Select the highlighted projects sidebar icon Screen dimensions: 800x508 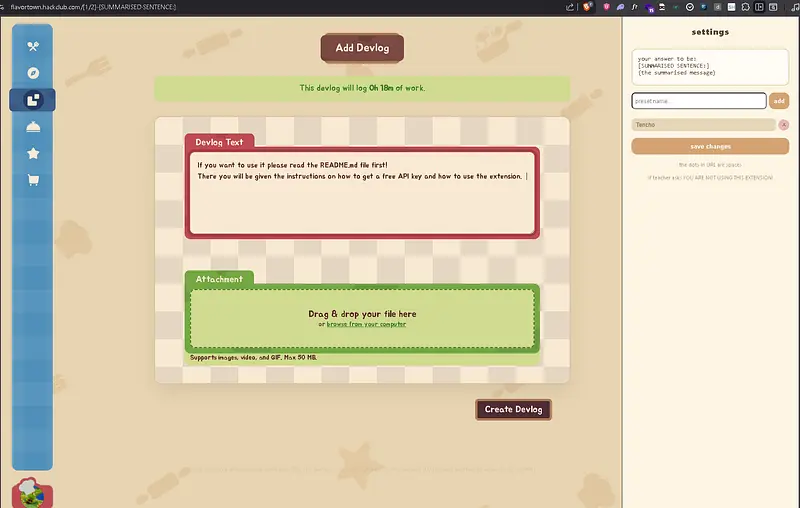33,100
